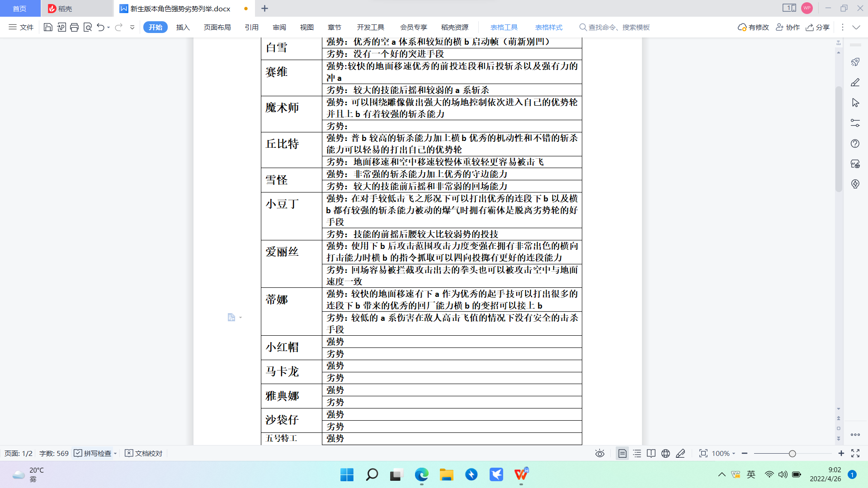This screenshot has height=488, width=868.
Task: Click the zoom in plus button
Action: (841, 453)
